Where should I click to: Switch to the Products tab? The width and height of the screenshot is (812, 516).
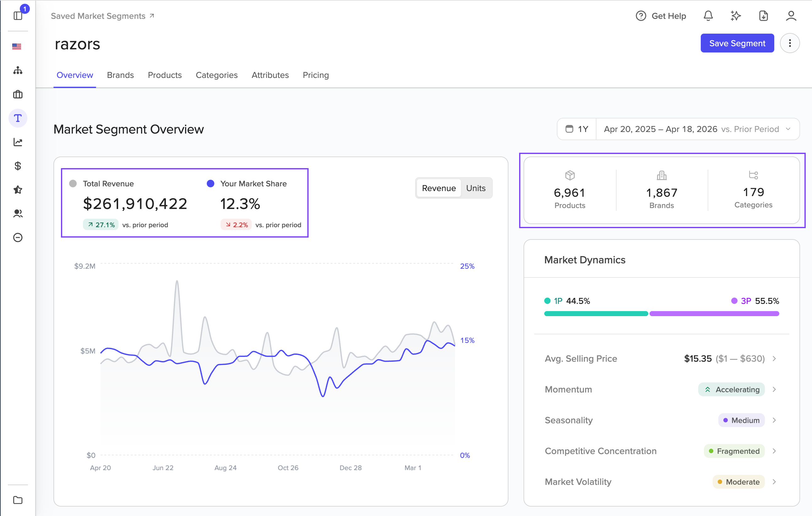[x=165, y=75]
